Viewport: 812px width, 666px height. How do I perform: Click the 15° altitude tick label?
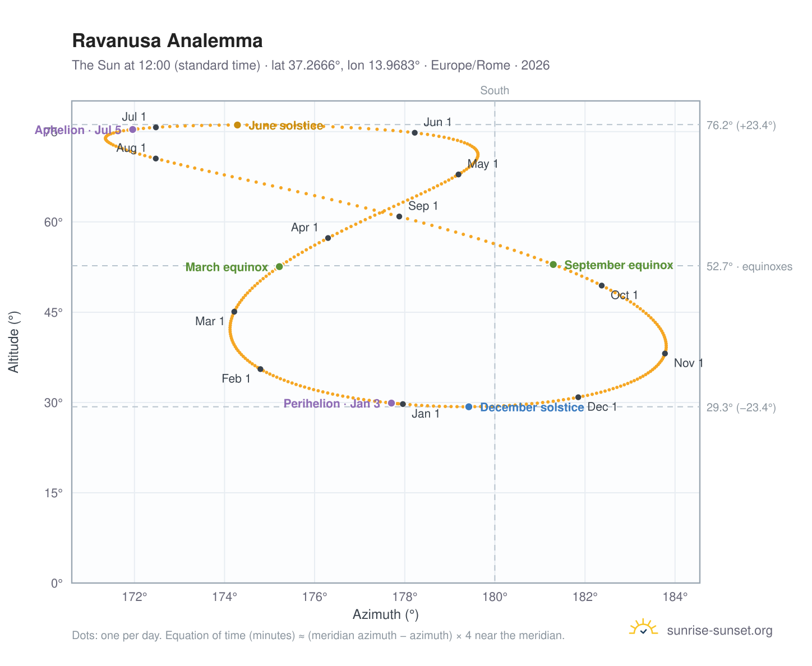53,493
